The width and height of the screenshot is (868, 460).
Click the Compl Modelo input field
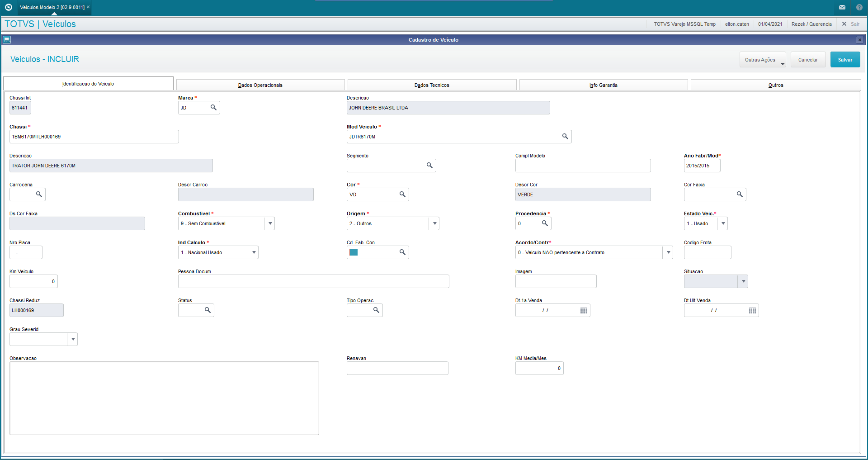coord(583,166)
